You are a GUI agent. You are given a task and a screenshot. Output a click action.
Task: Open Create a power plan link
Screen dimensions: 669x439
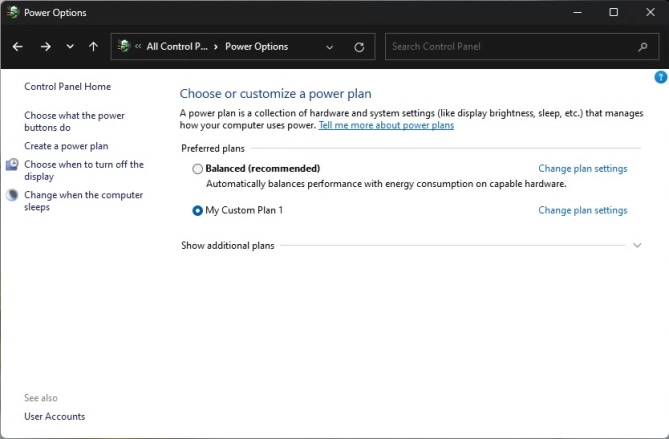(66, 146)
